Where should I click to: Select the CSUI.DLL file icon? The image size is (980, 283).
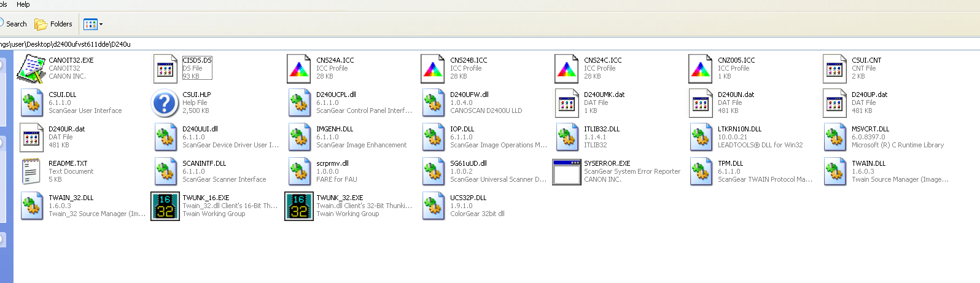[31, 103]
